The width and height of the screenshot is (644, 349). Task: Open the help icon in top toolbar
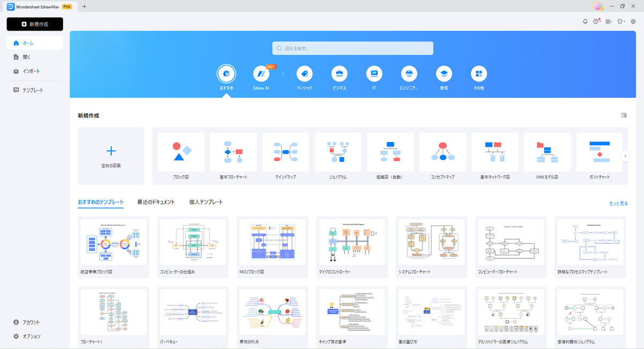(x=596, y=21)
